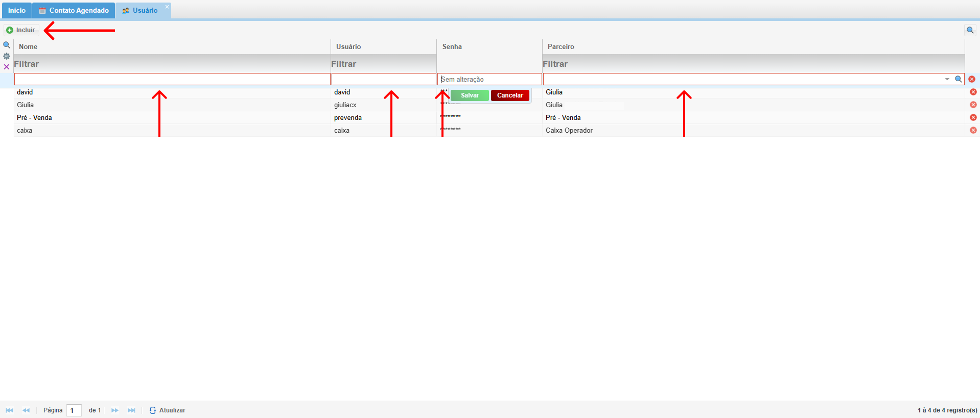
Task: Remove the new editing row via red X
Action: [x=972, y=79]
